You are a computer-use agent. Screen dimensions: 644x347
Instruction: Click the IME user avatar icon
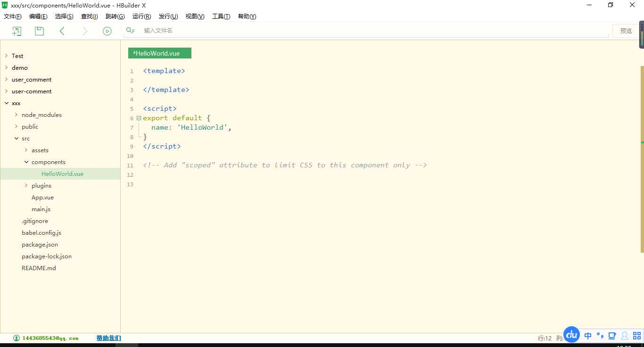pos(625,336)
